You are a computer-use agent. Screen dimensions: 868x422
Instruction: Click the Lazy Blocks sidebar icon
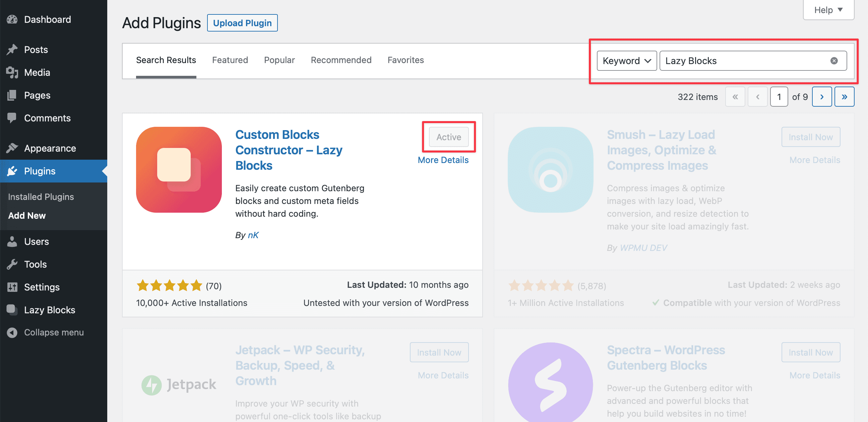tap(12, 310)
